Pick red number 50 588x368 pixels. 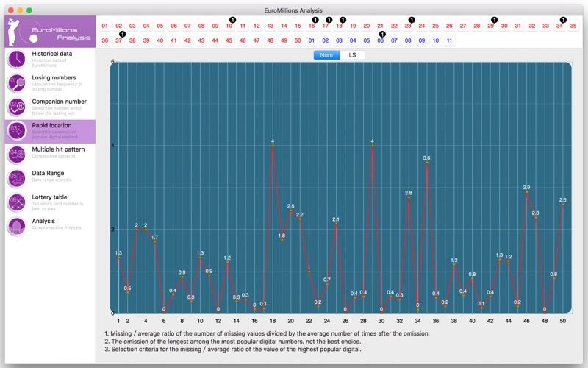298,40
